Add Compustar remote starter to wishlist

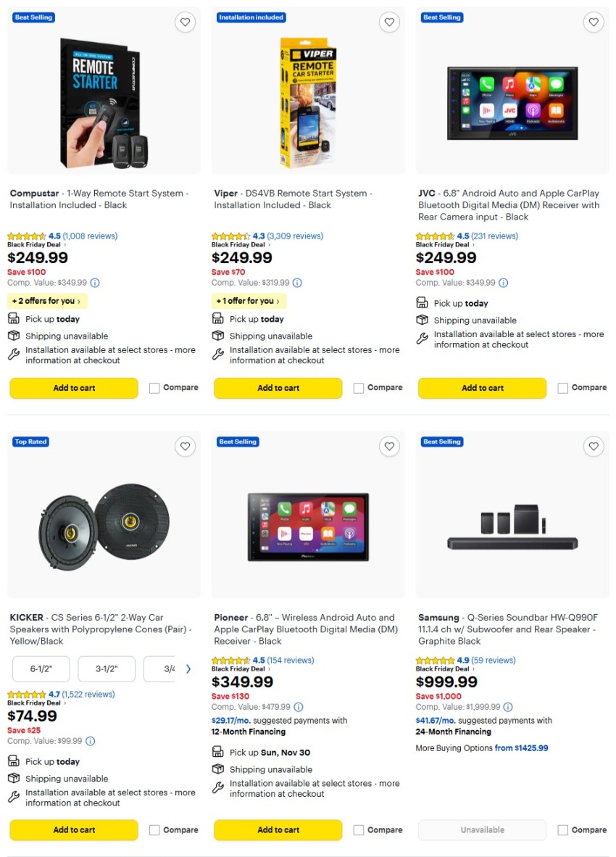(x=185, y=22)
